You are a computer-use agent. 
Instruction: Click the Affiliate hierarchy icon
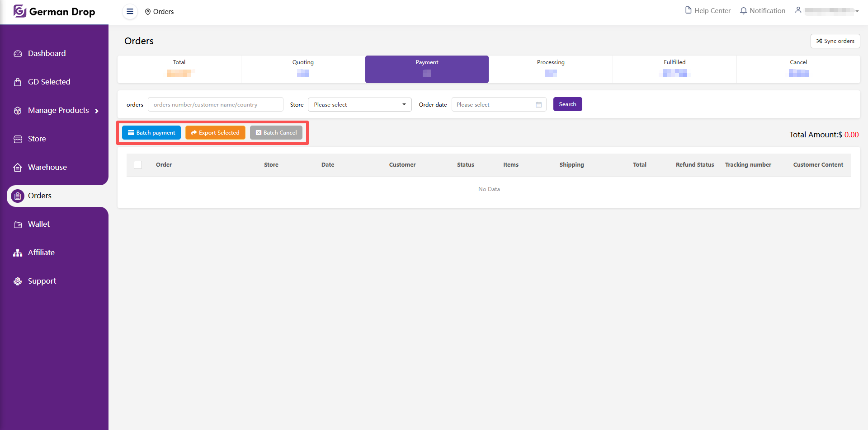coord(18,253)
